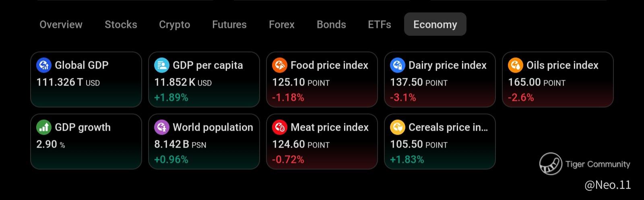Click the yellow Cereals price index icon

[397, 127]
